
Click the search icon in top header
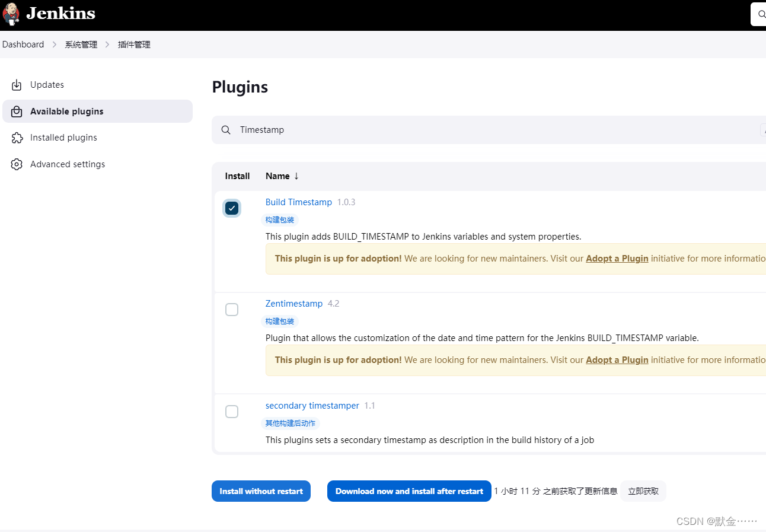coord(761,14)
